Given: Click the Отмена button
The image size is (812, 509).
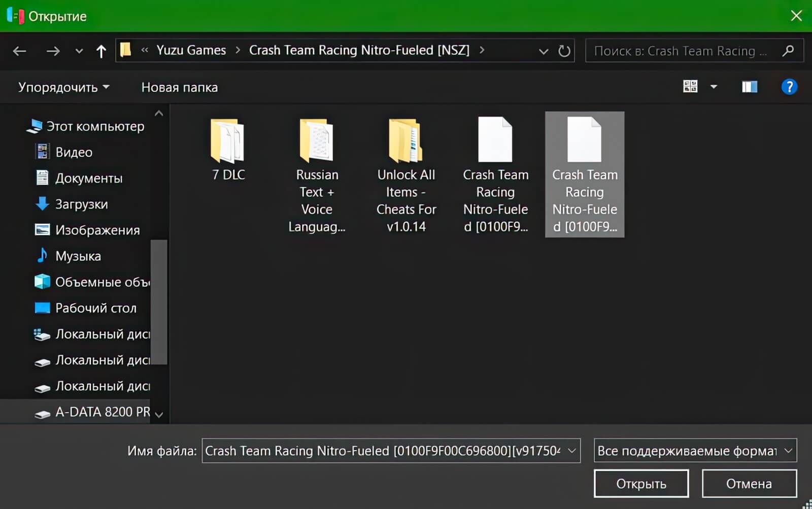Looking at the screenshot, I should click(x=749, y=484).
